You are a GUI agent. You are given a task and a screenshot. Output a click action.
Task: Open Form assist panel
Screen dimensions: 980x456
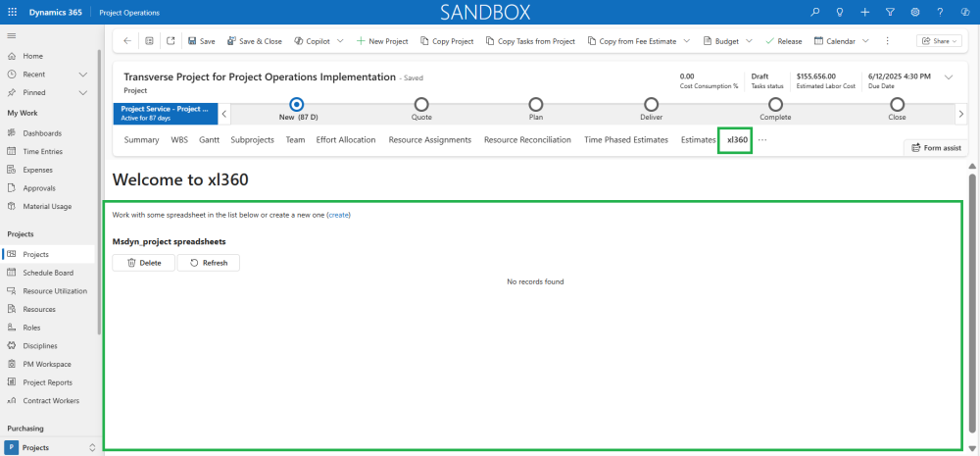click(x=936, y=148)
